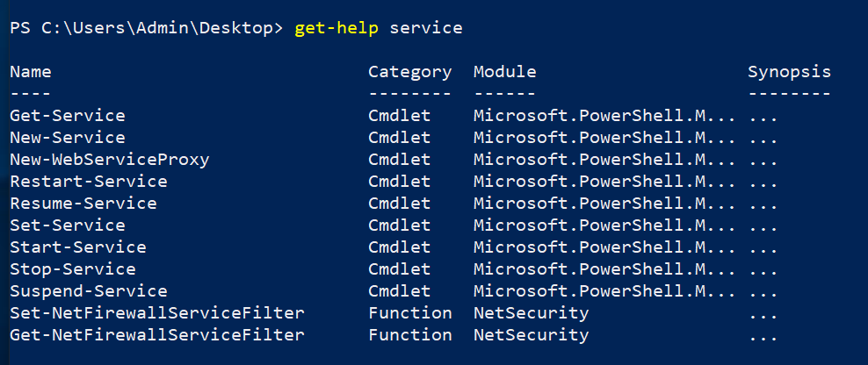The width and height of the screenshot is (868, 365).
Task: Click Function category of Get-NetFirewallServiceFilter
Action: [x=410, y=335]
